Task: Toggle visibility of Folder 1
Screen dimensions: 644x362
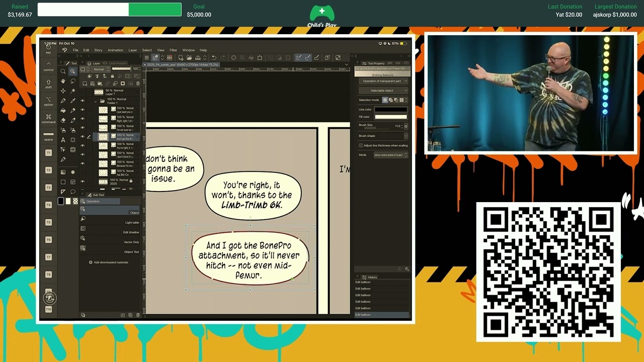Action: pos(83,101)
